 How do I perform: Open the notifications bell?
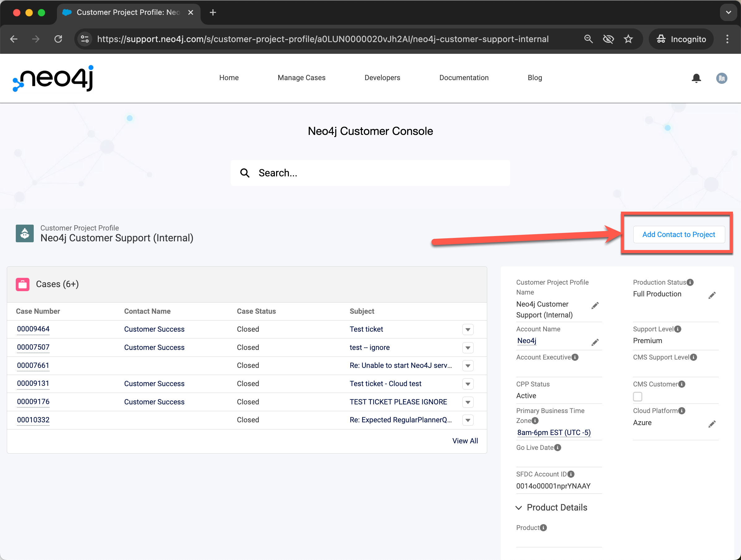[696, 78]
